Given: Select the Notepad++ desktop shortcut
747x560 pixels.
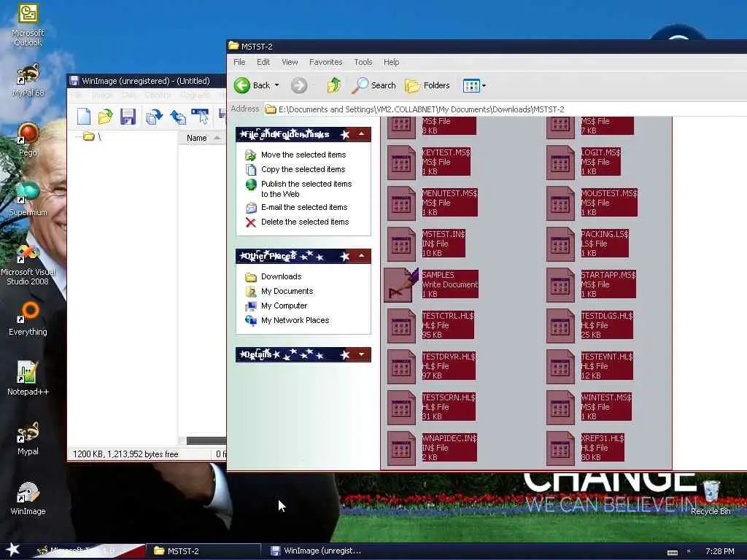Looking at the screenshot, I should pyautogui.click(x=28, y=378).
